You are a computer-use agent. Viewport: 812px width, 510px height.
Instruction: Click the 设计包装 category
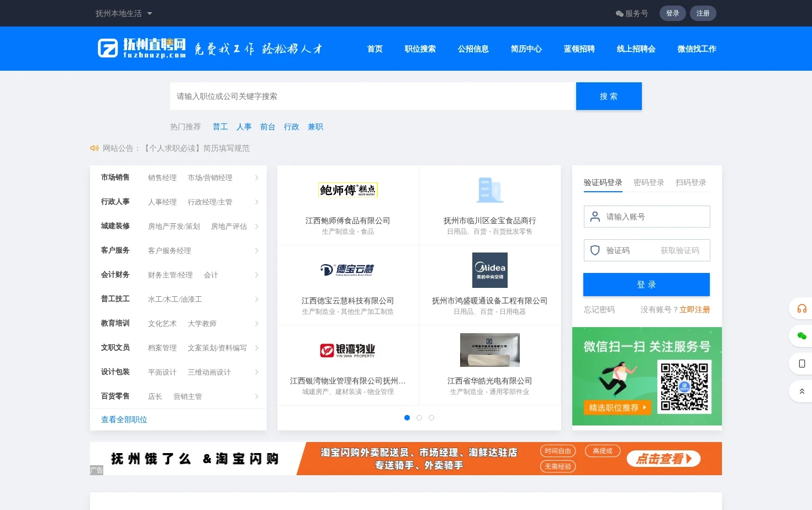115,372
